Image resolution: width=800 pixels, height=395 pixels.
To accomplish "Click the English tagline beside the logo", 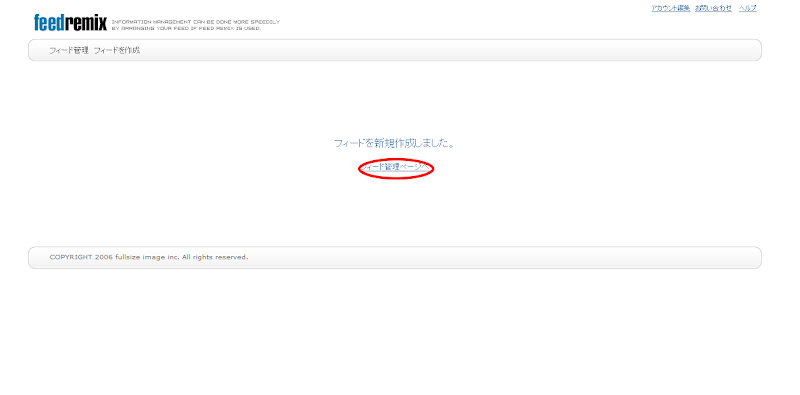I will coord(196,26).
